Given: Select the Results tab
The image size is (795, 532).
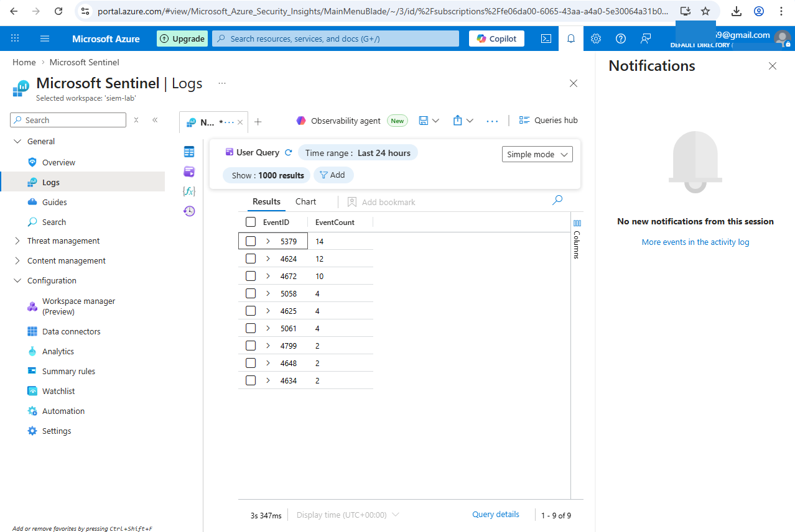Looking at the screenshot, I should (x=266, y=201).
